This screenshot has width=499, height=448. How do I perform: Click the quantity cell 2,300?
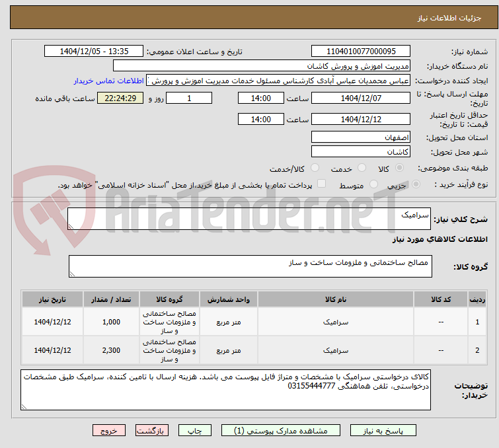tap(111, 350)
